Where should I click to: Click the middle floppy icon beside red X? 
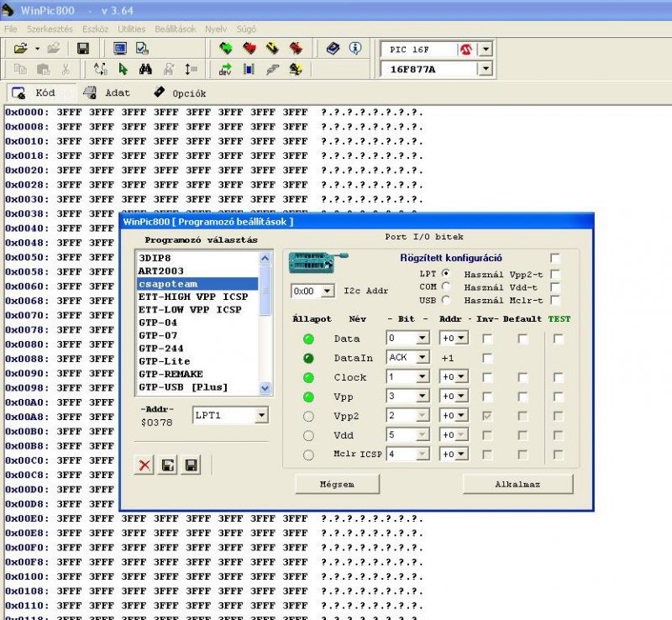coord(167,465)
